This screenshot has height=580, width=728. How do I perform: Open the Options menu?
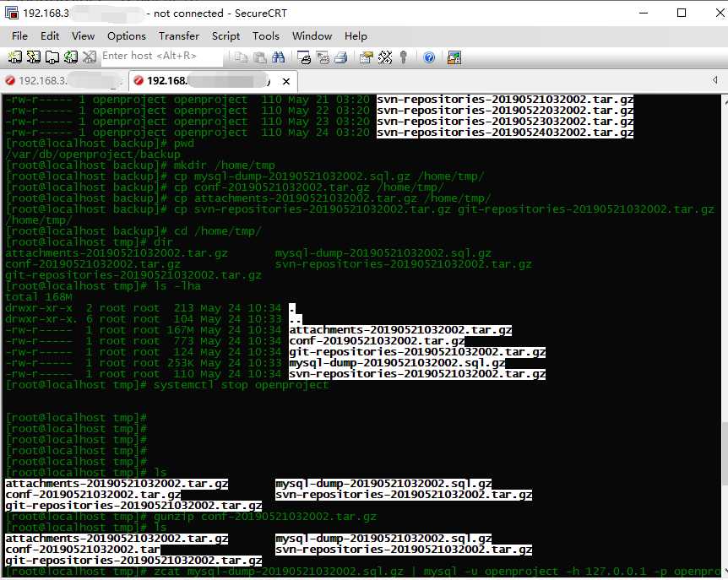coord(127,35)
